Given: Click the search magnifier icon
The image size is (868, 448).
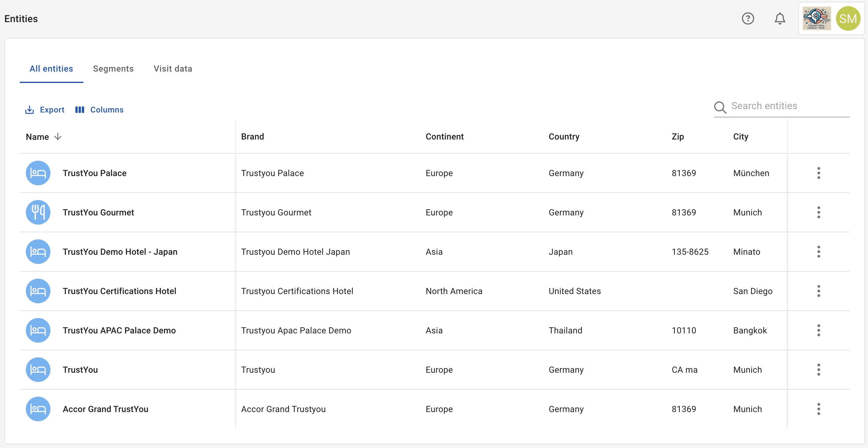Looking at the screenshot, I should click(x=720, y=107).
